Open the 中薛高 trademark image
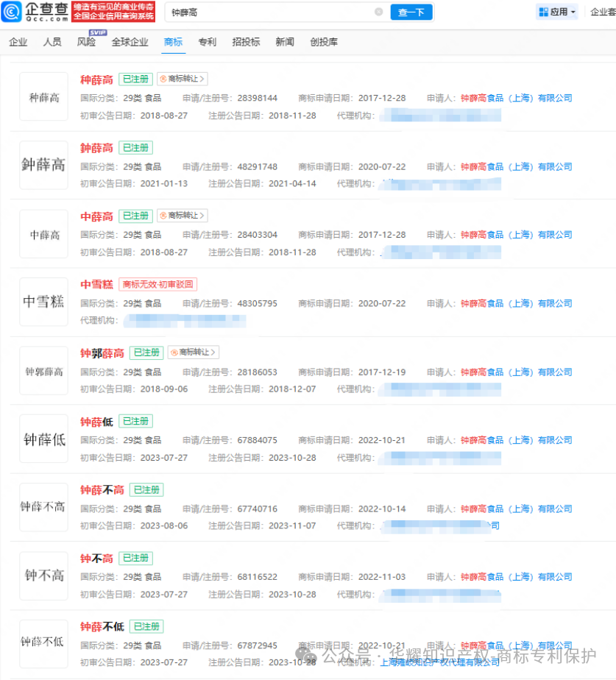Image resolution: width=616 pixels, height=680 pixels. pyautogui.click(x=44, y=234)
